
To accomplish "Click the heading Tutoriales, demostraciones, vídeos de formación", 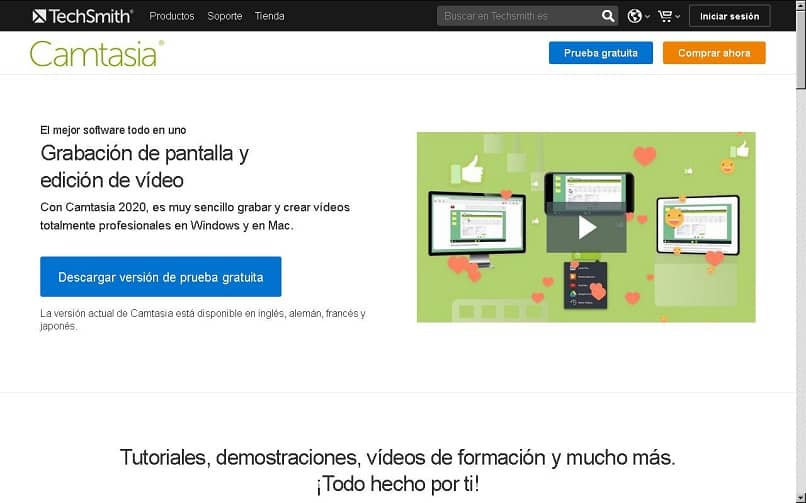I will tap(397, 457).
